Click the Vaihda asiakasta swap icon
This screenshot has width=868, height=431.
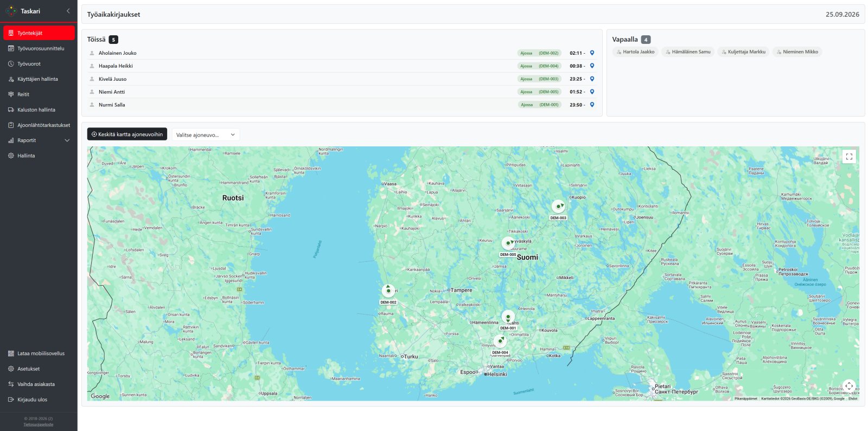pyautogui.click(x=11, y=384)
